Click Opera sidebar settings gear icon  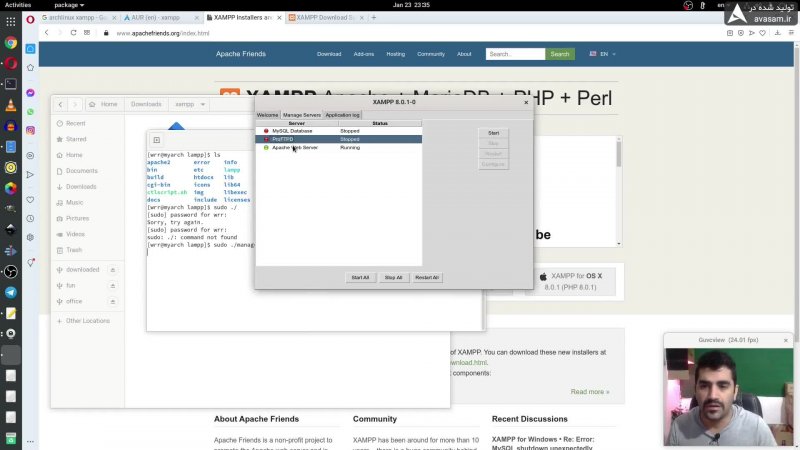point(31,237)
